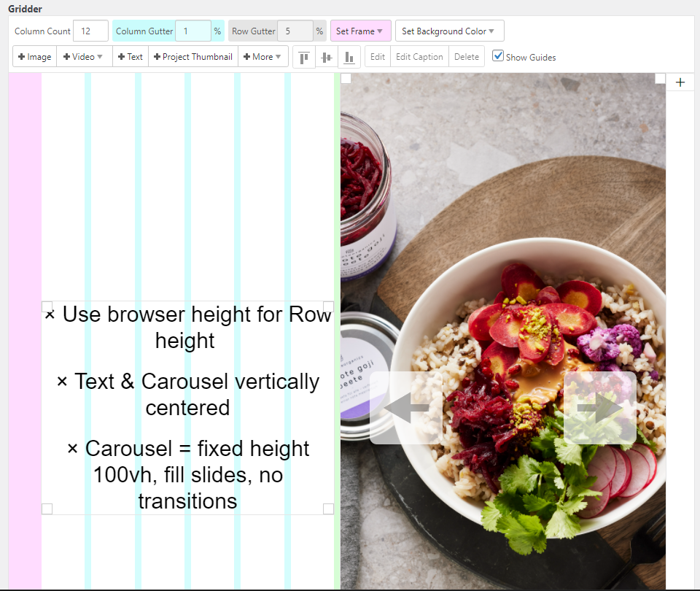The width and height of the screenshot is (700, 591).
Task: Expand the More elements dropdown
Action: 262,57
